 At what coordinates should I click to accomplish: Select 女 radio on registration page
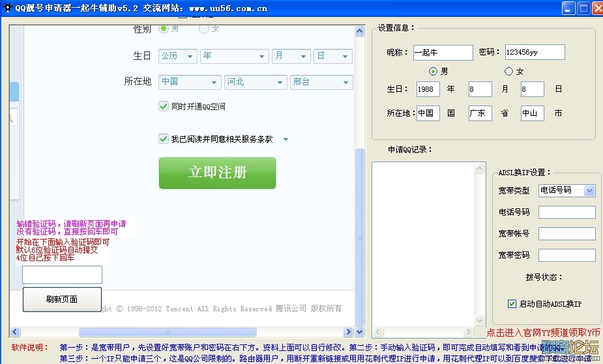(x=204, y=29)
